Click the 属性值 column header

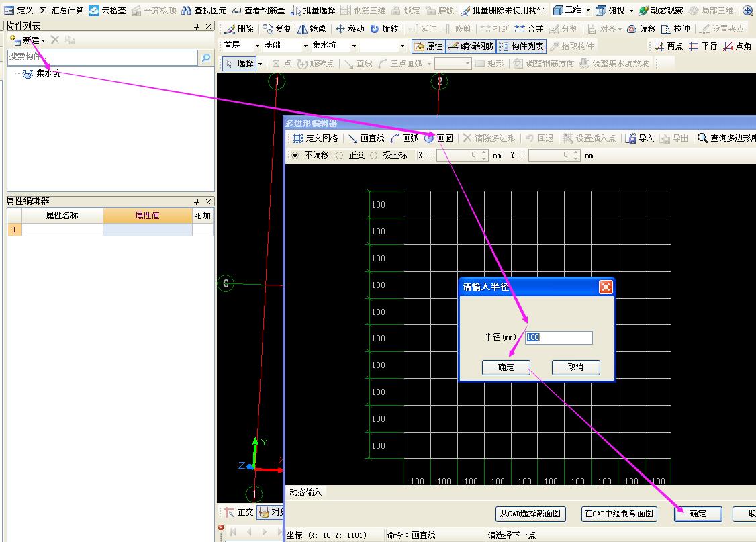tap(147, 216)
